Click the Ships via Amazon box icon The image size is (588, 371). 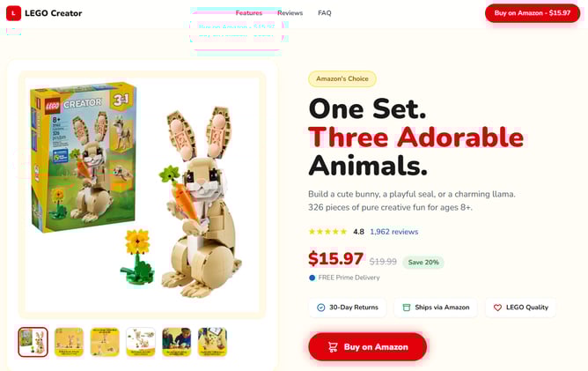(406, 308)
